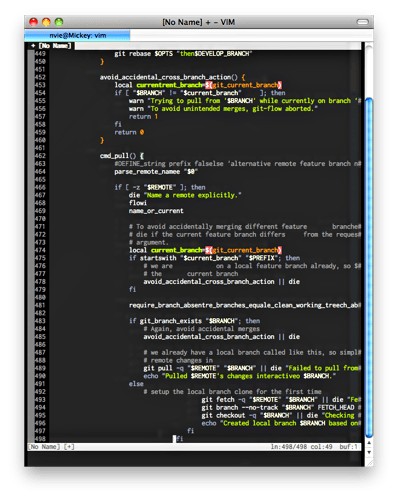Viewport: 398px width, 500px height.
Task: Click 'echo "Created local branch' line 496
Action: 281,423
